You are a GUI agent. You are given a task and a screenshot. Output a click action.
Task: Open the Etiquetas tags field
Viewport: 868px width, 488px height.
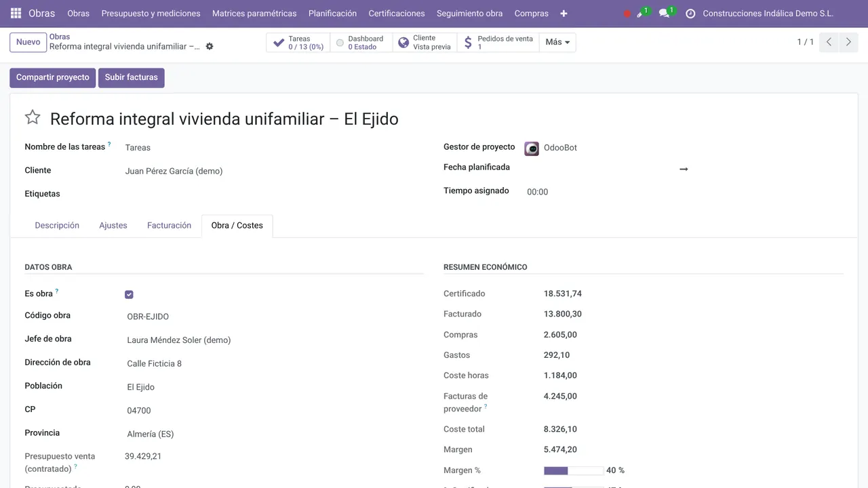(274, 194)
